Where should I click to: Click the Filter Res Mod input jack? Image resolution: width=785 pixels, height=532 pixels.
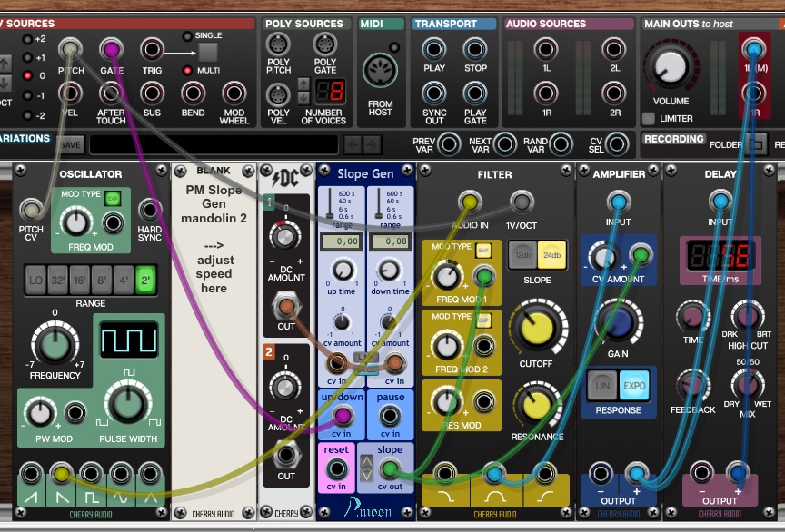tap(484, 399)
